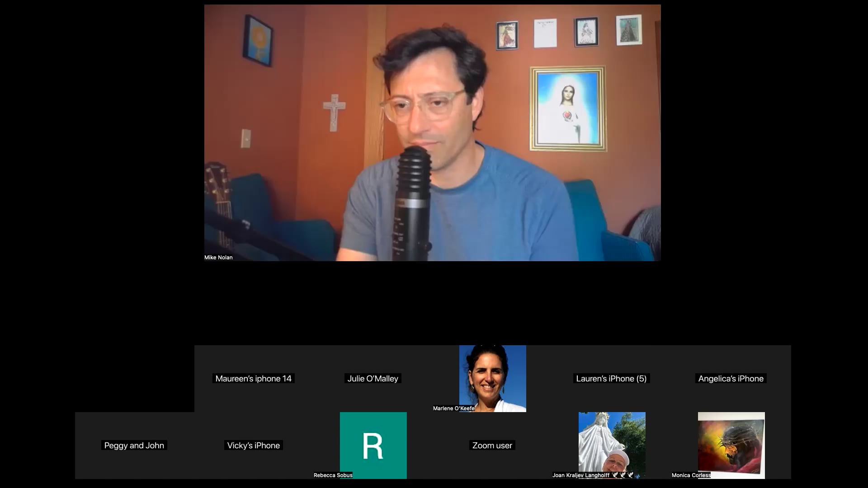Image resolution: width=868 pixels, height=488 pixels.
Task: Select Angelica's iPhone participant tile
Action: [x=731, y=379]
